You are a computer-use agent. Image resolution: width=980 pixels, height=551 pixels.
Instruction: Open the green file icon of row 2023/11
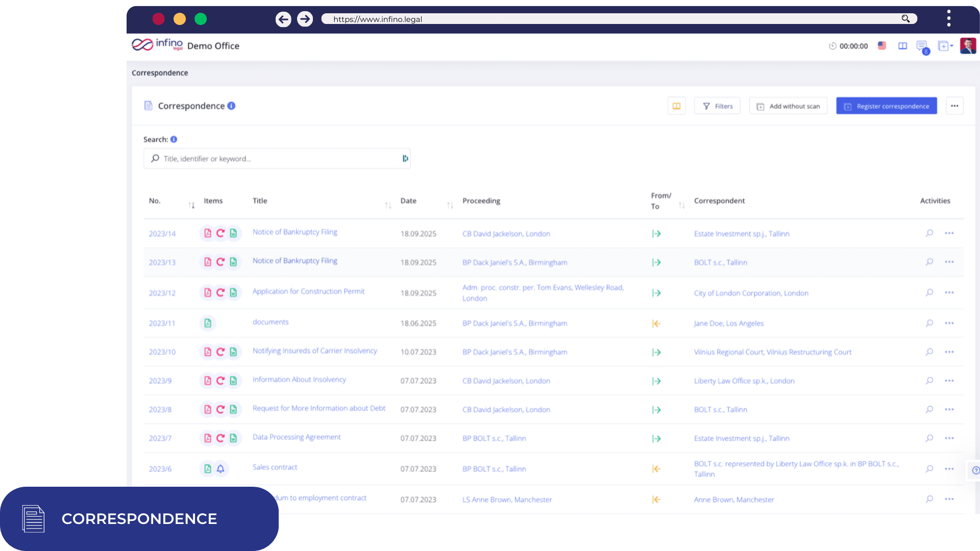(x=208, y=323)
